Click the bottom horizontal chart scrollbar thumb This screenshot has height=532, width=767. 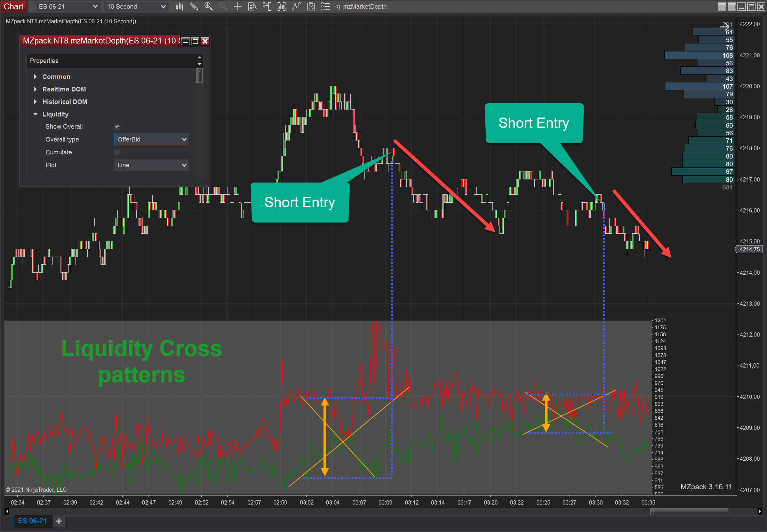[x=689, y=511]
